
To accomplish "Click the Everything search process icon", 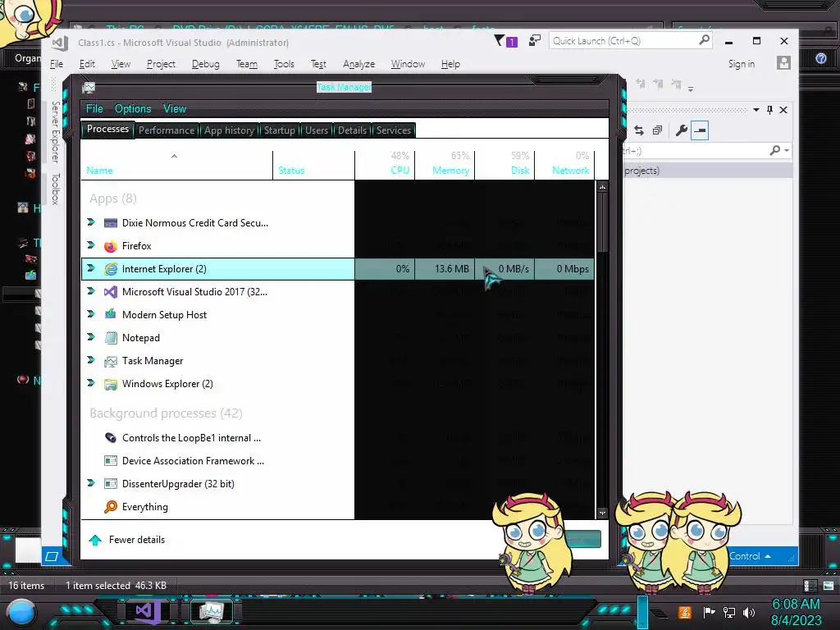I will (x=111, y=507).
